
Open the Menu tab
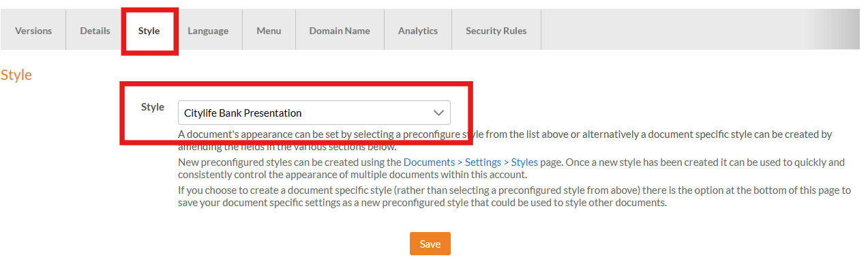(x=269, y=31)
